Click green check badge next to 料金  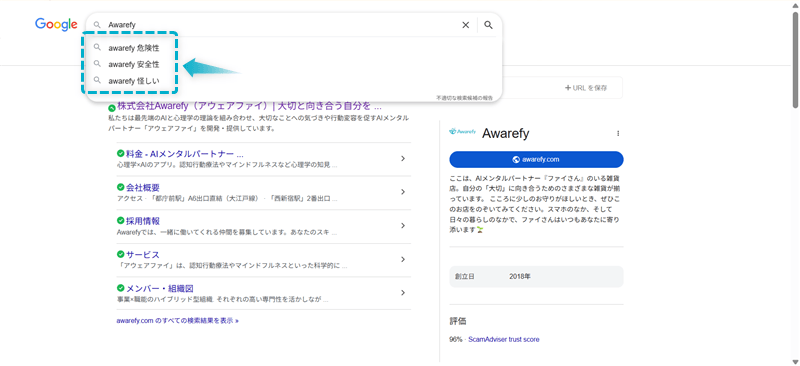[x=120, y=153]
